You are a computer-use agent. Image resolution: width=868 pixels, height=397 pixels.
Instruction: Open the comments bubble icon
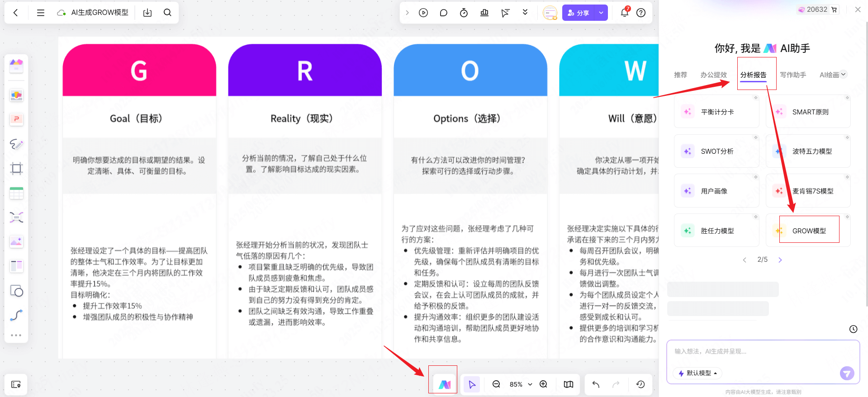pyautogui.click(x=443, y=13)
